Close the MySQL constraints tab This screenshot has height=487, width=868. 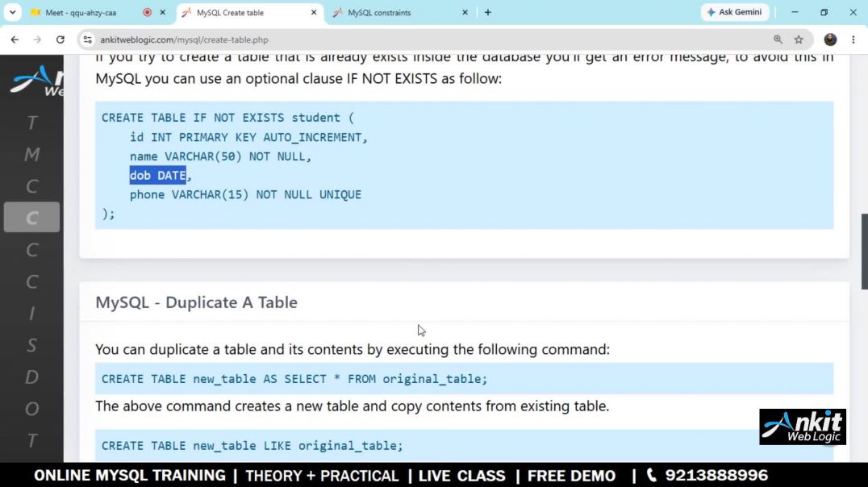click(x=465, y=12)
